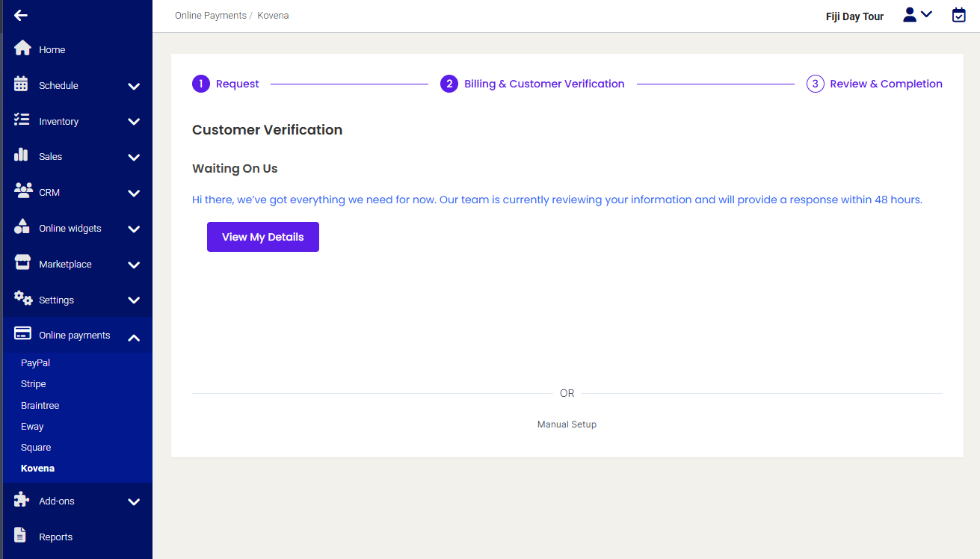Expand the Add-ons menu chevron
Screen dimensions: 980x559
tap(134, 501)
